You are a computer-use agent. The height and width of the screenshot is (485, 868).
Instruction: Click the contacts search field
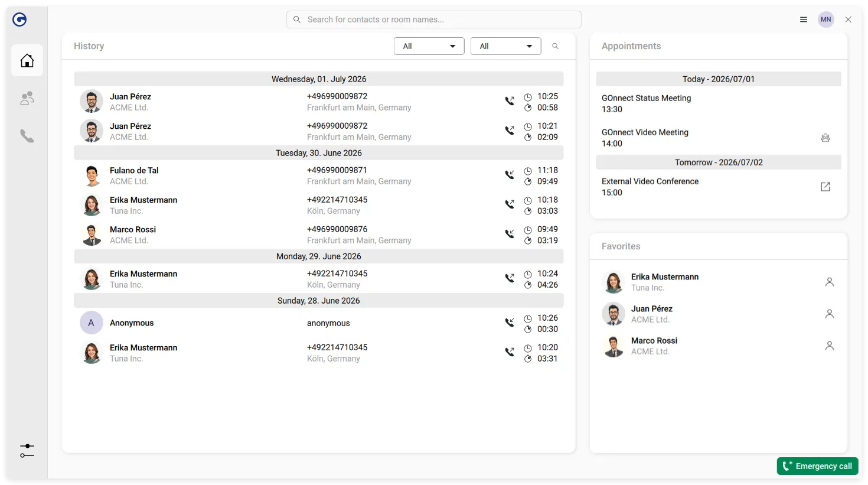[x=434, y=19]
